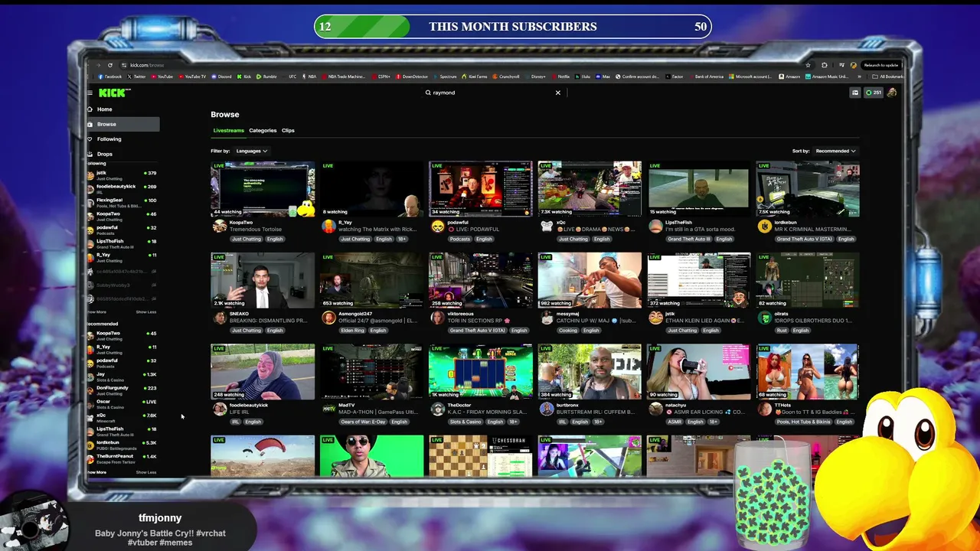980x551 pixels.
Task: Click the Podcasts tag under podawful stream
Action: coord(460,240)
